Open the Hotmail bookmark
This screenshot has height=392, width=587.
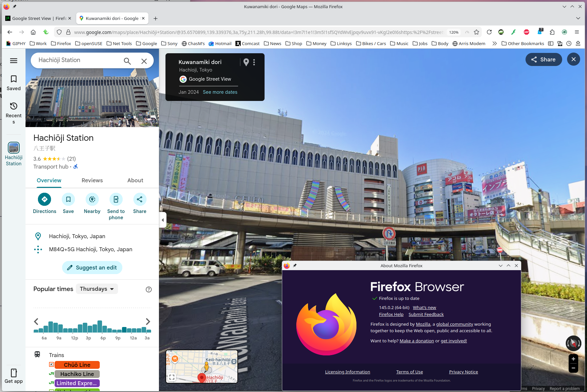[x=220, y=43]
